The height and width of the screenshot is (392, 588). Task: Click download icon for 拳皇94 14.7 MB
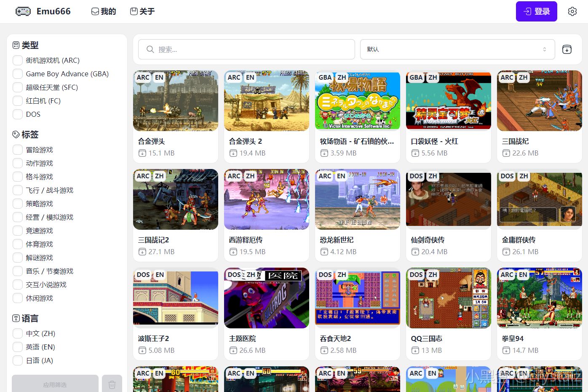506,350
